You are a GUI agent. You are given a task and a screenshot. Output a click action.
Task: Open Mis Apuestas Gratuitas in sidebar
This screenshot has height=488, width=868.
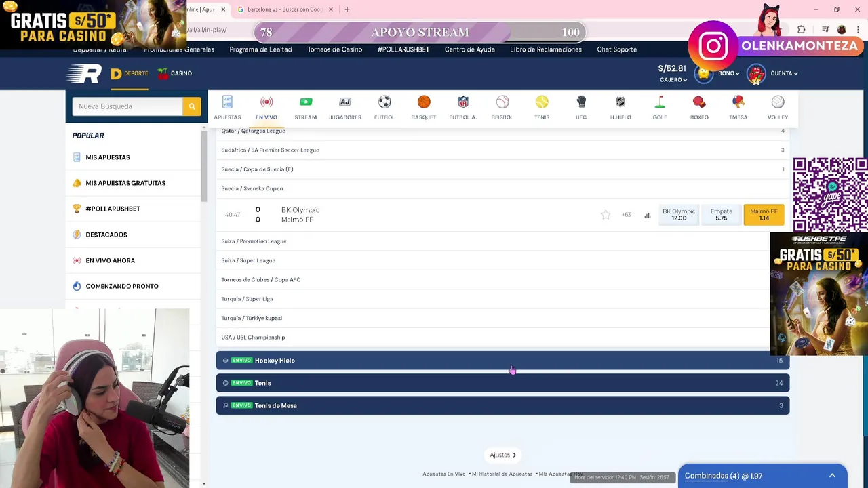[125, 183]
